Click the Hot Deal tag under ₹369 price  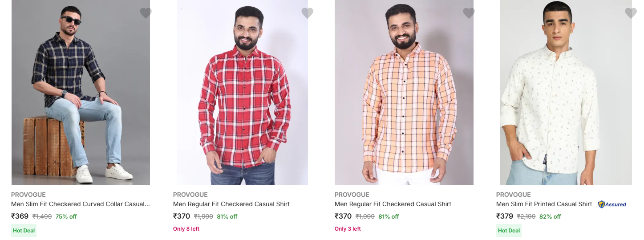click(x=24, y=231)
